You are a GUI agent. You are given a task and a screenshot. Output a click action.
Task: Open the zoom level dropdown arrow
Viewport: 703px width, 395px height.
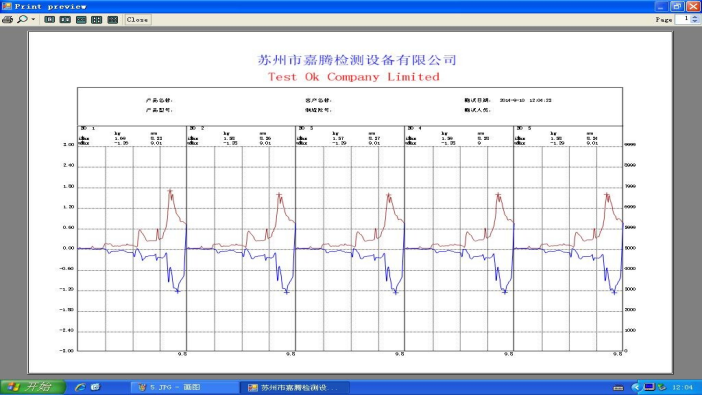click(33, 19)
